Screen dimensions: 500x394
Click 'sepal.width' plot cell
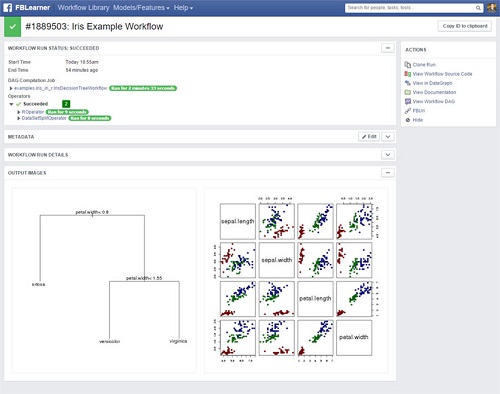point(277,260)
